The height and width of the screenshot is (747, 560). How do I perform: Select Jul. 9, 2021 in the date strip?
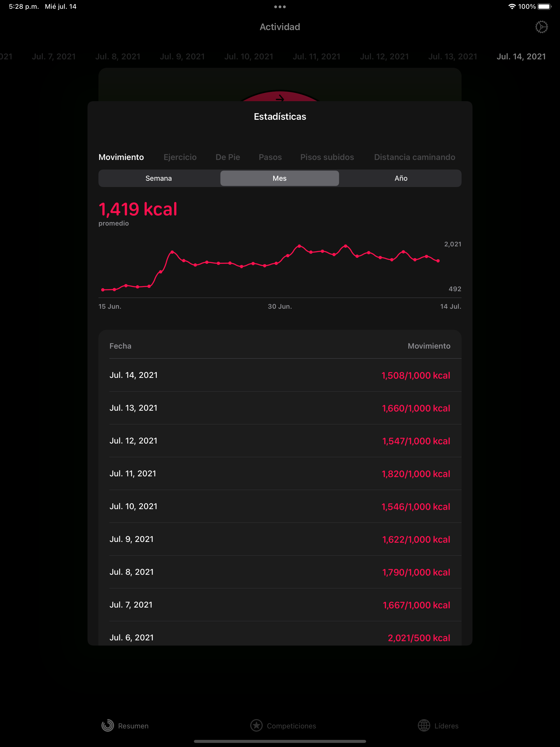pyautogui.click(x=182, y=56)
